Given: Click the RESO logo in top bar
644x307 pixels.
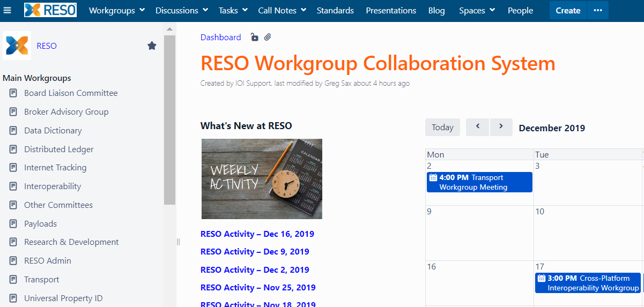Looking at the screenshot, I should click(50, 10).
